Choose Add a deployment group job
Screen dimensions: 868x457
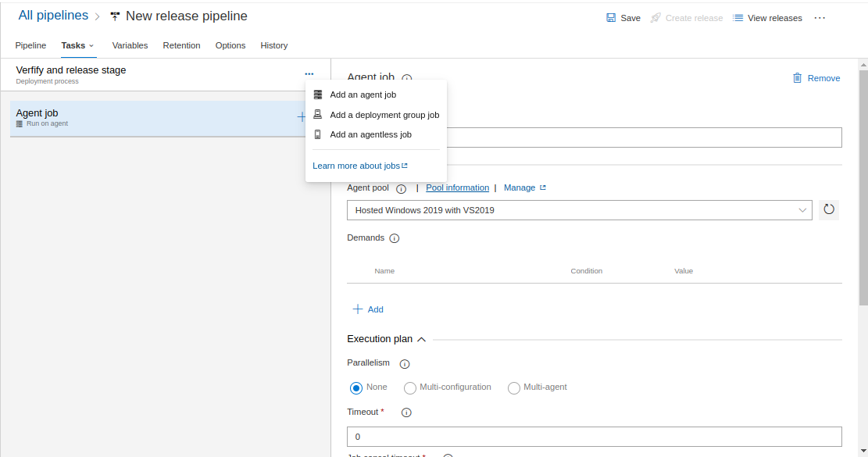pyautogui.click(x=384, y=115)
